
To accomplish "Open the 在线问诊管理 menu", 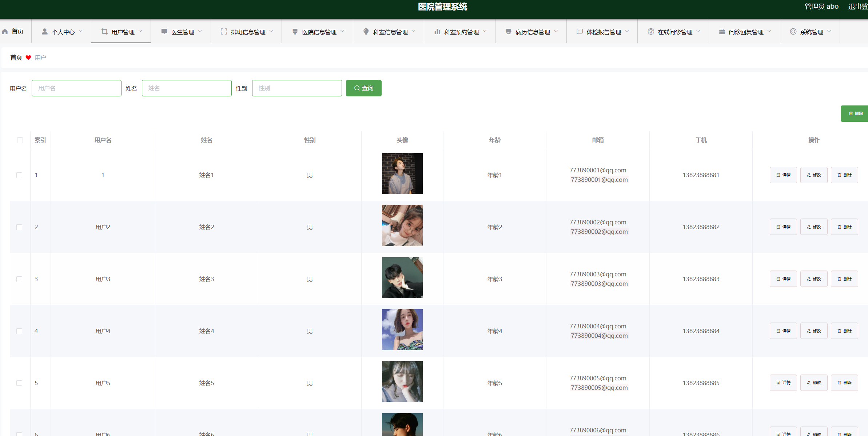I will tap(674, 32).
